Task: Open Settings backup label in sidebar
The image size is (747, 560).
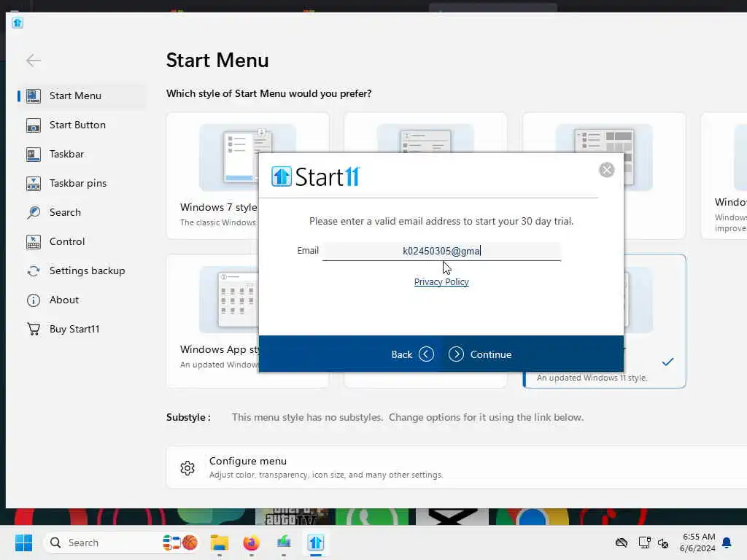Action: tap(88, 271)
